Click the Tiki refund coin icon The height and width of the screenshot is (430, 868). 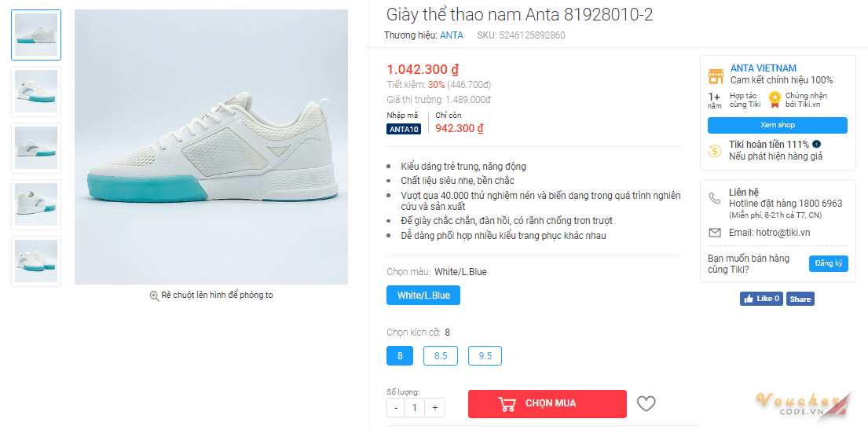click(715, 151)
